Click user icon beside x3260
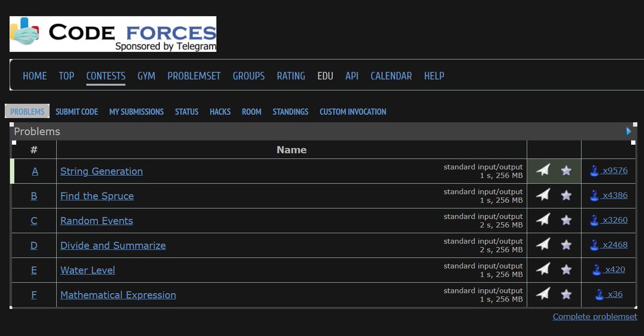The image size is (644, 336). 594,220
